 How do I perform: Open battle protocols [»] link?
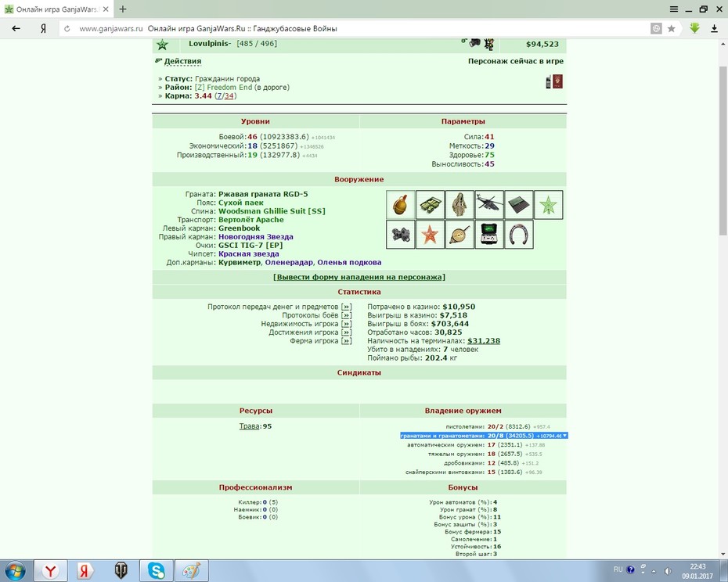click(346, 315)
